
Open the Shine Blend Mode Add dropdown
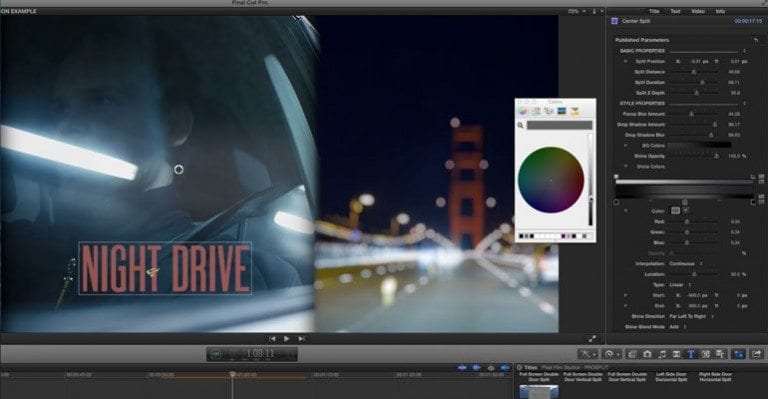(677, 327)
